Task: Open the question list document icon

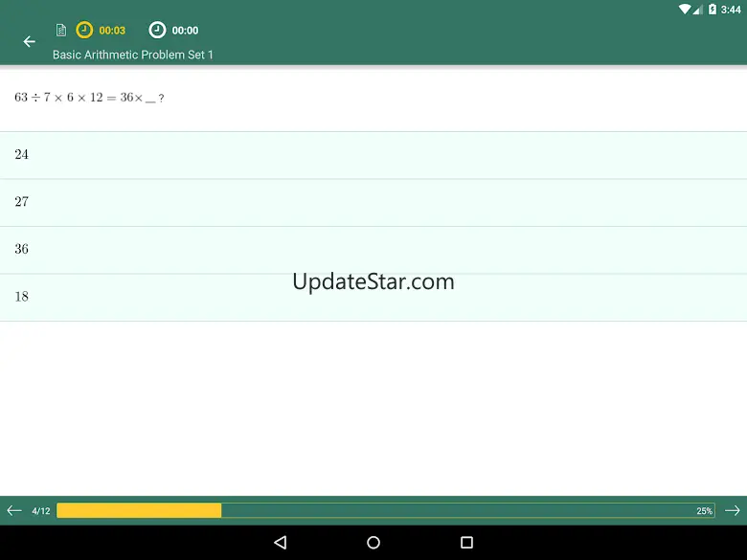Action: [x=61, y=30]
